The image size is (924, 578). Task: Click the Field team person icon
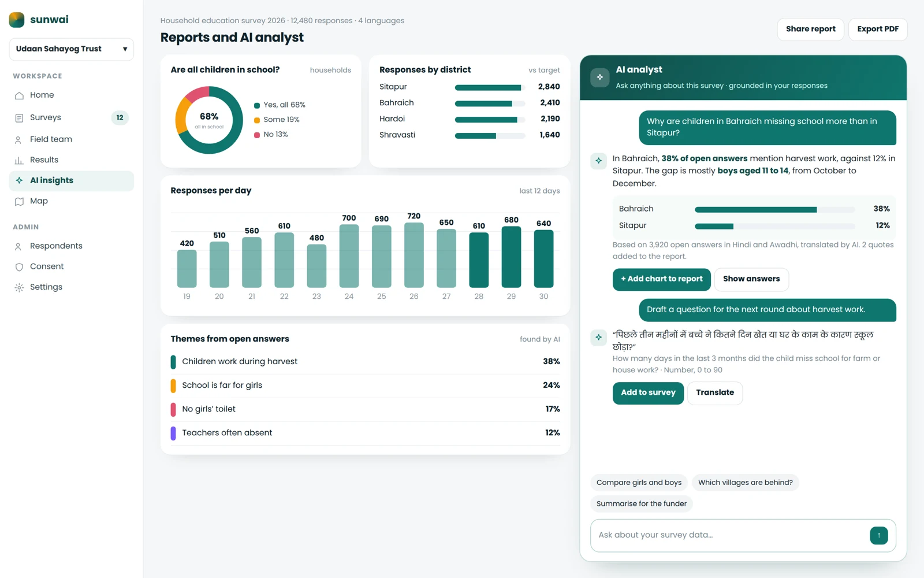[x=19, y=140]
